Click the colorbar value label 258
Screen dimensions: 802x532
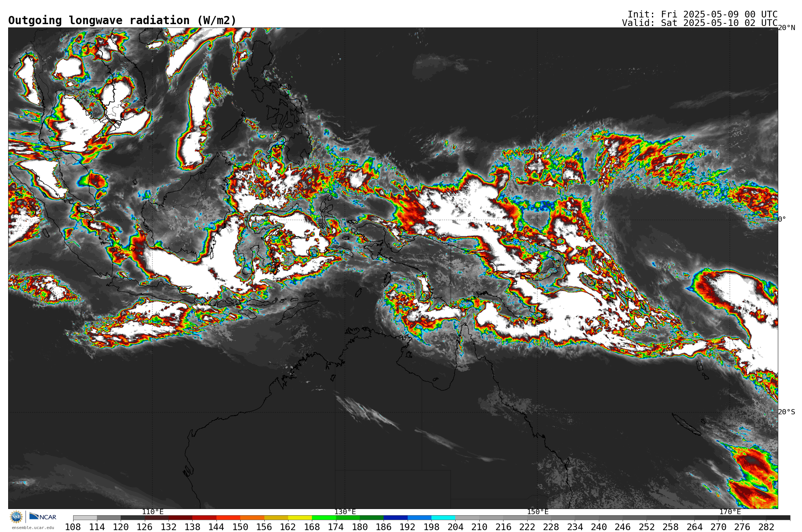click(670, 527)
